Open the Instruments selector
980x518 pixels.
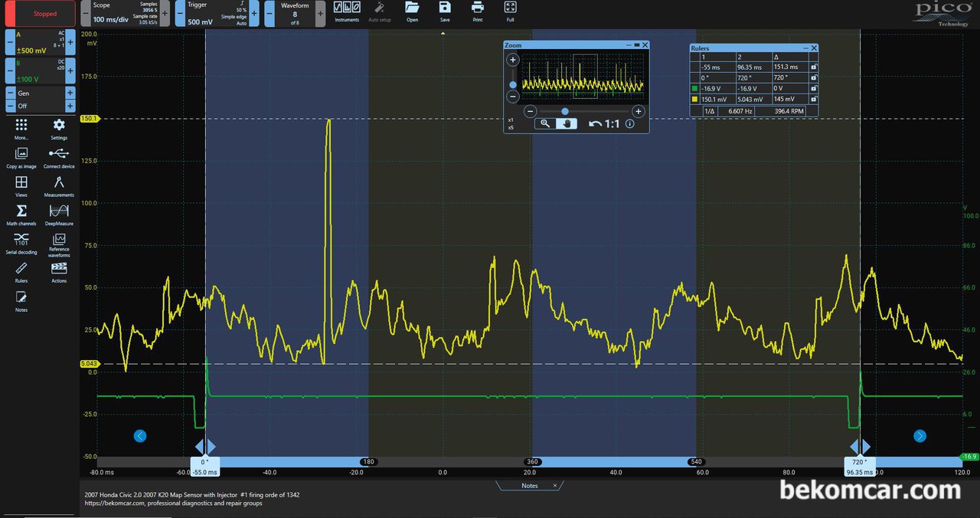click(347, 11)
